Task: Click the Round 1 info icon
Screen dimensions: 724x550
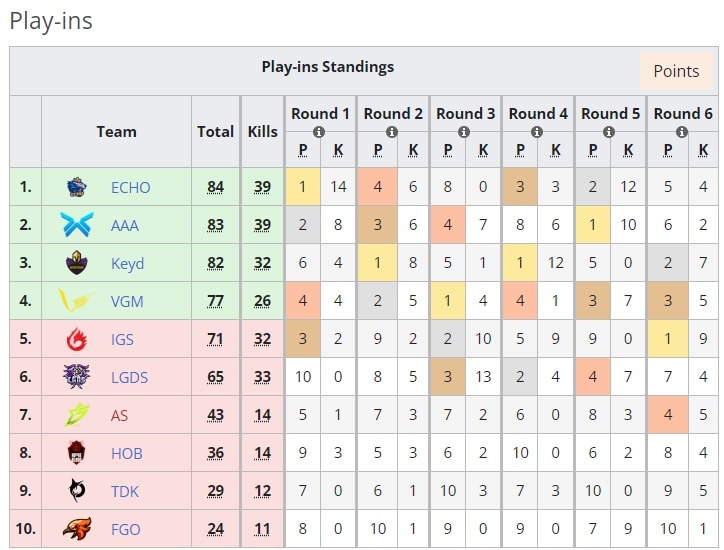Action: 320,131
